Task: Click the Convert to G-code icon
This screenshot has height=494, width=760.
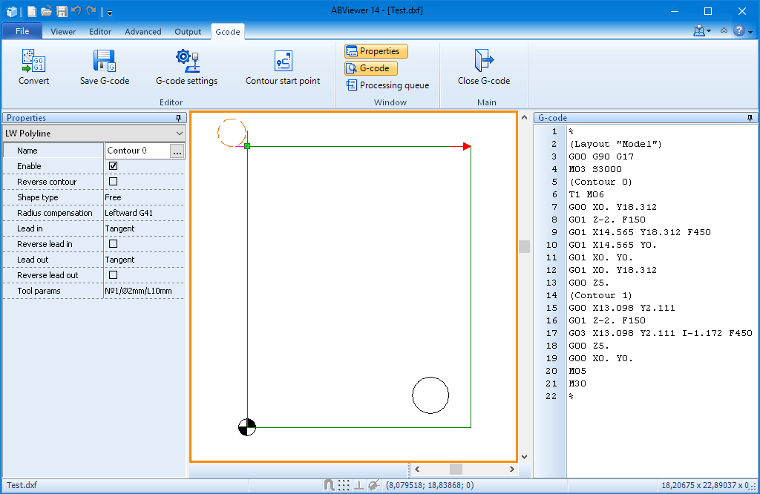Action: tap(35, 61)
